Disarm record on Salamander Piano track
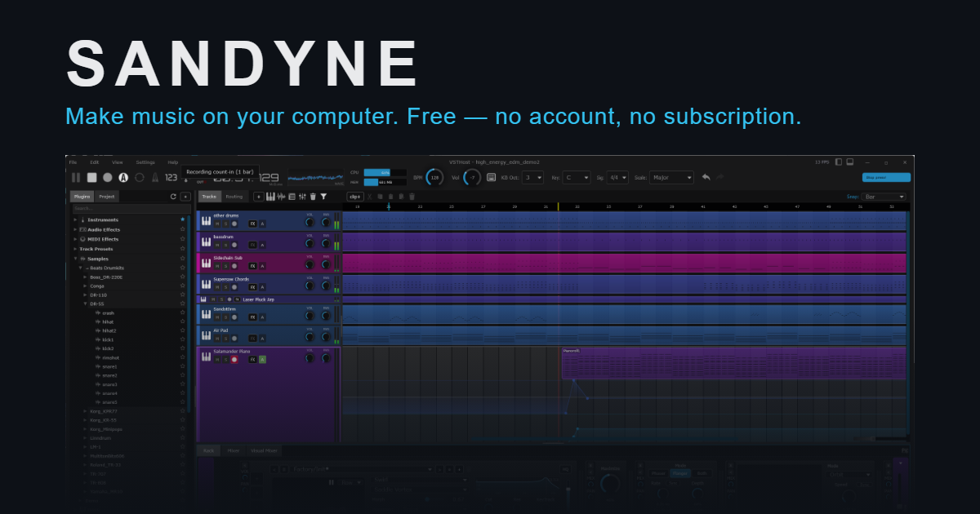 click(x=234, y=359)
